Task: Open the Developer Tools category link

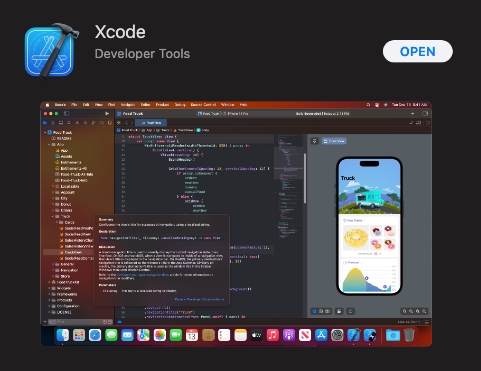Action: [x=142, y=54]
